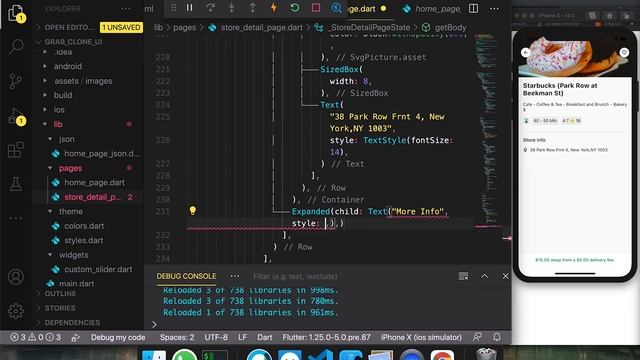Image resolution: width=640 pixels, height=360 pixels.
Task: Click errors and warnings count in status bar
Action: click(x=36, y=337)
